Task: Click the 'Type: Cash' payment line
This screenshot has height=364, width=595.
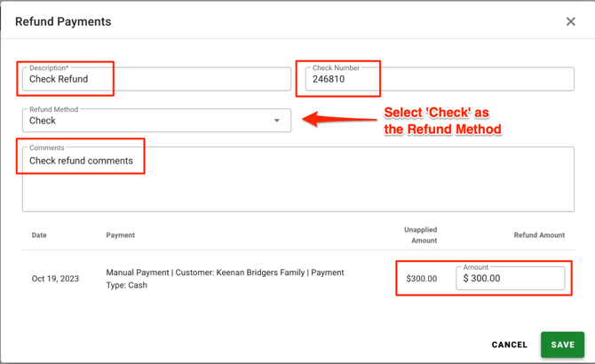Action: pyautogui.click(x=126, y=286)
